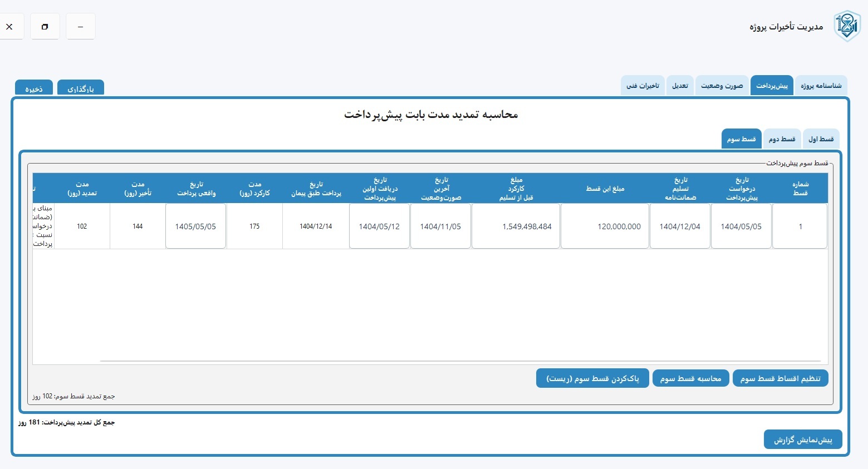Select the قسط دوم sub-tab
This screenshot has height=469, width=868.
[x=782, y=139]
